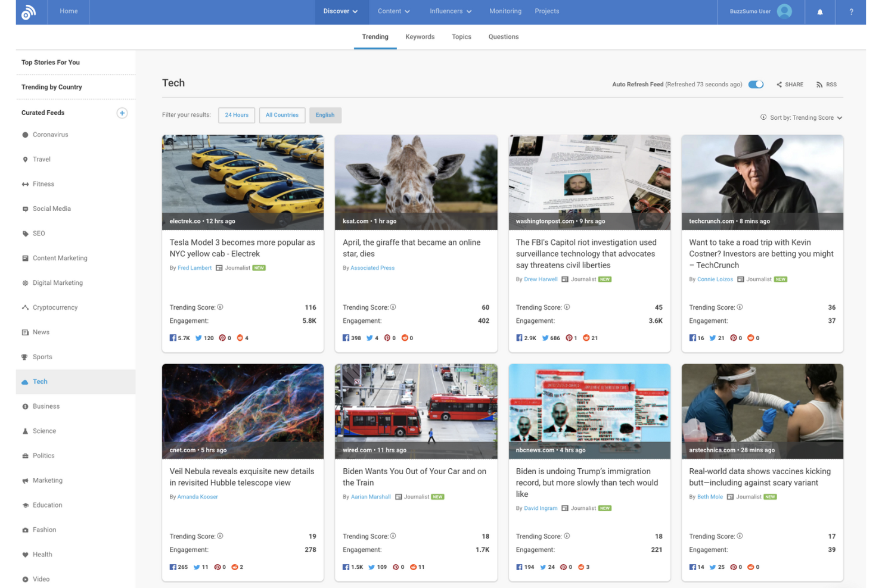This screenshot has height=588, width=882.
Task: Click the info icon beside Sort by
Action: click(763, 117)
